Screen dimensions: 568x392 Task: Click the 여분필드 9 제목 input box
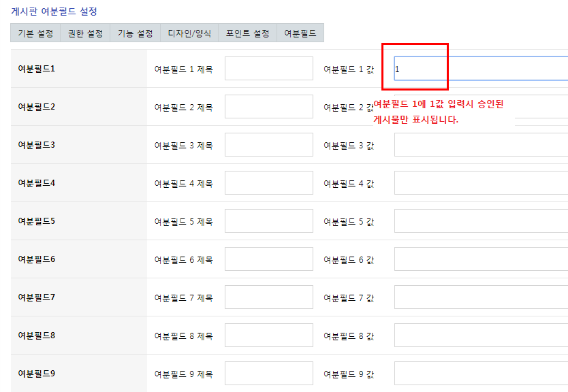(269, 374)
